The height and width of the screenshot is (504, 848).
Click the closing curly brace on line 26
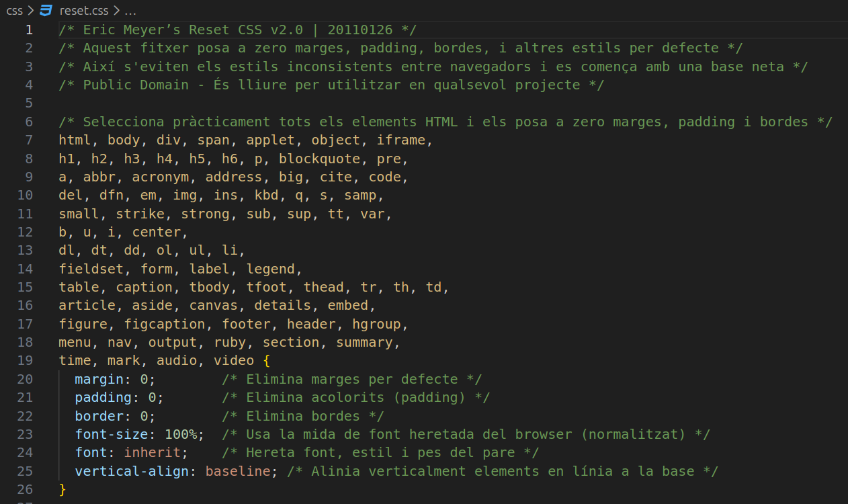coord(62,489)
